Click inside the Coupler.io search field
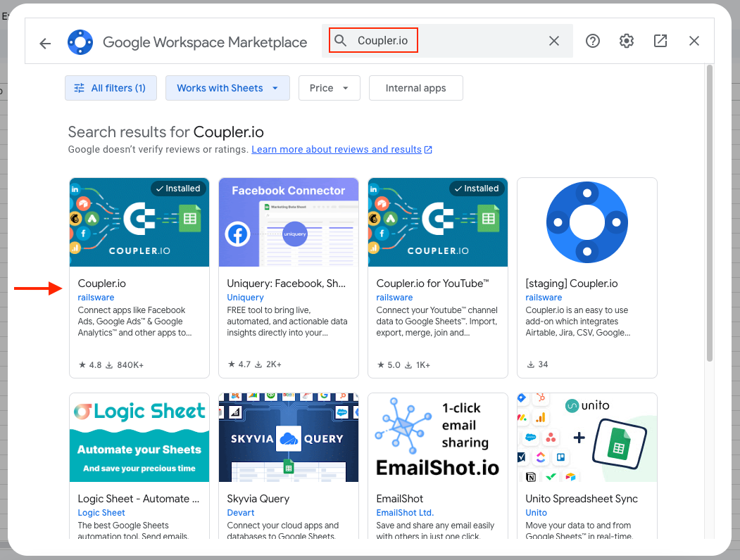The width and height of the screenshot is (740, 560). [447, 41]
